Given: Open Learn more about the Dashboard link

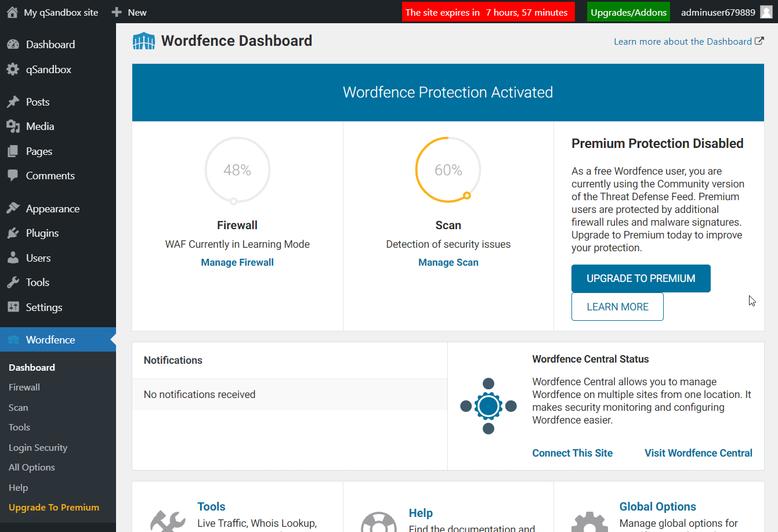Looking at the screenshot, I should point(689,41).
